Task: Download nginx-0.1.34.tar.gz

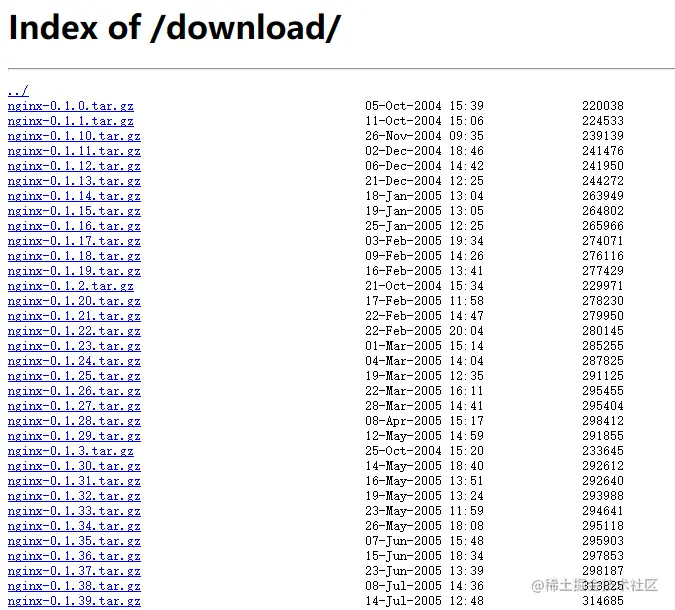Action: pyautogui.click(x=74, y=526)
